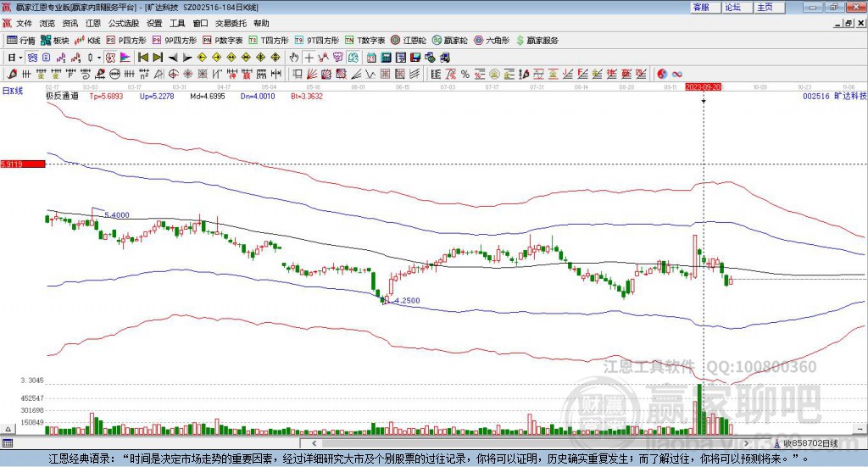868x467 pixels.
Task: Open the 工具 menu
Action: pyautogui.click(x=177, y=23)
